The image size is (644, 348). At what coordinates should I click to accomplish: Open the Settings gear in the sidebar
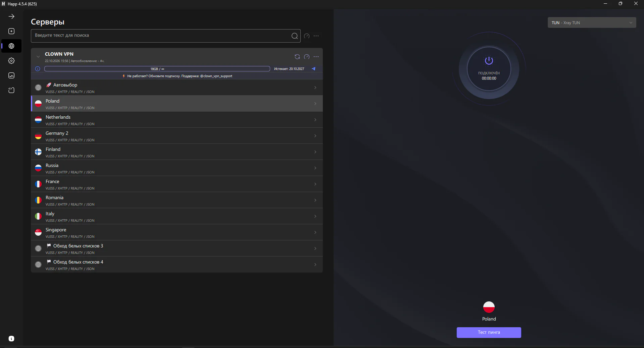[x=11, y=61]
